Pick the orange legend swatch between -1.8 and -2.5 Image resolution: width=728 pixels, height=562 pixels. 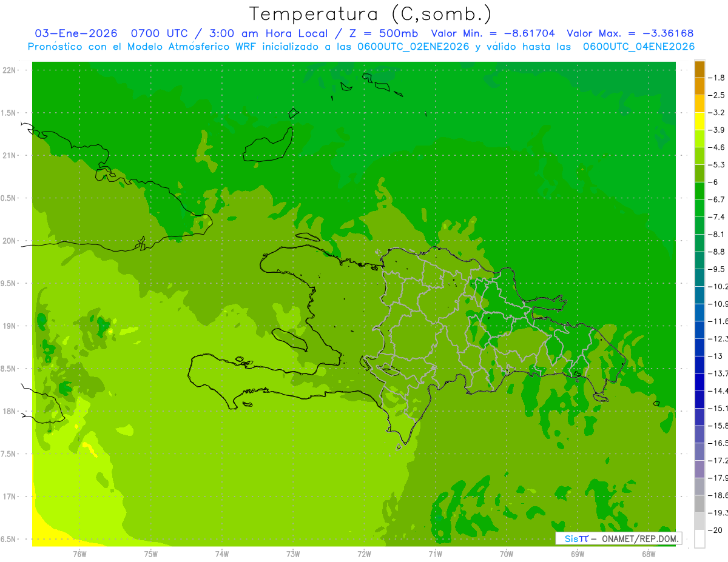[x=699, y=87]
